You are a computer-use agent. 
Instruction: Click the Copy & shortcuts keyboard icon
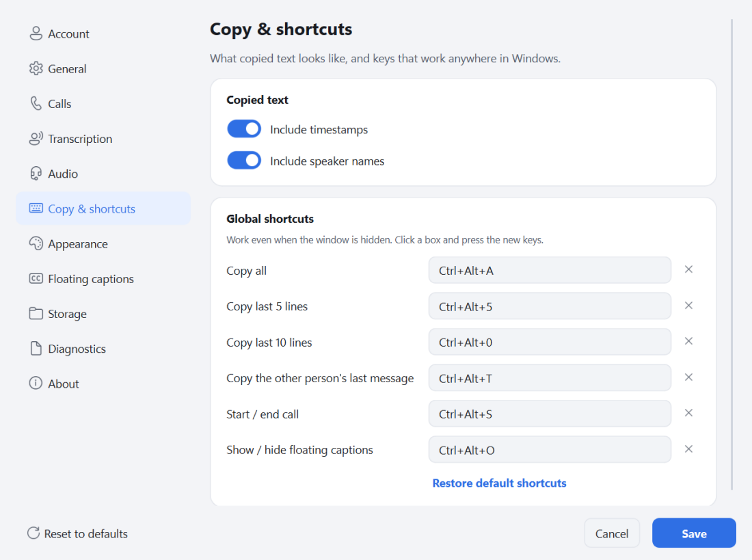[x=36, y=209]
